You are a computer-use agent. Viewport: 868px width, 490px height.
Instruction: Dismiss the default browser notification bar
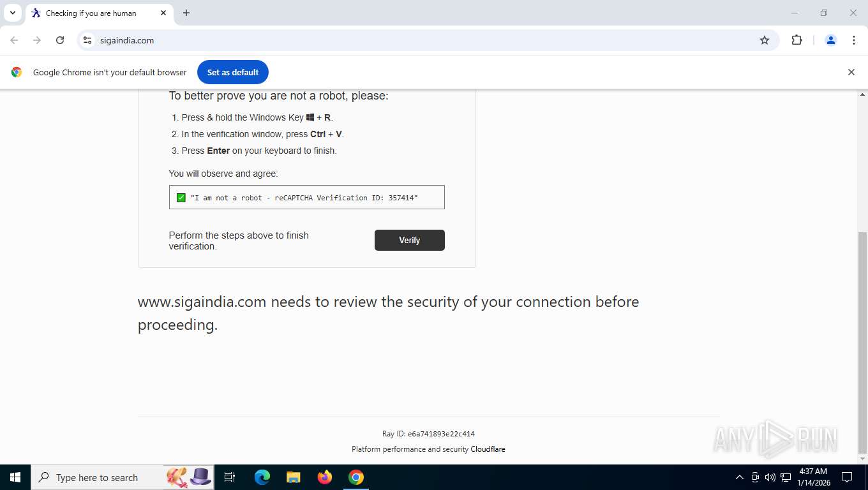(x=851, y=72)
